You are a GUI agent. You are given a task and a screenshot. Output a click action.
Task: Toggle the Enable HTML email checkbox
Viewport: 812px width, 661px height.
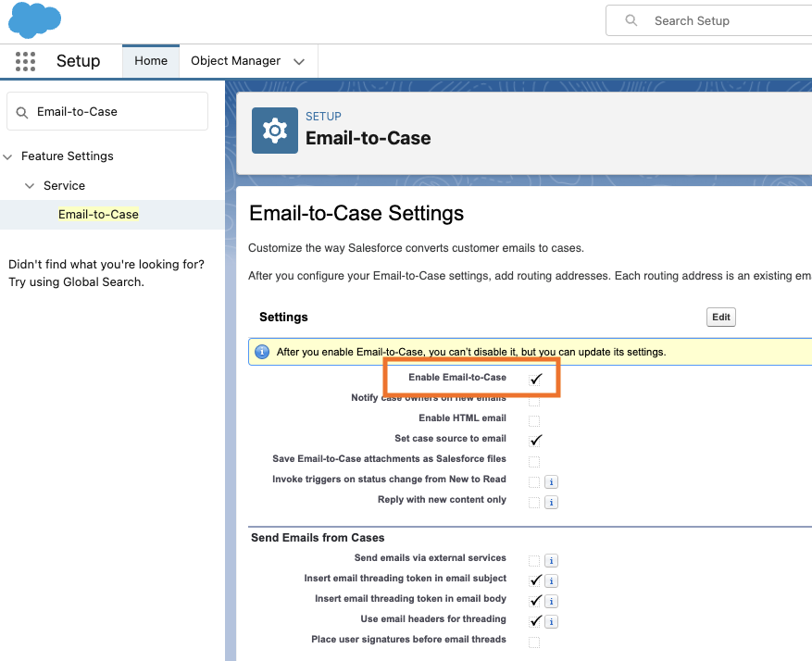pos(534,420)
